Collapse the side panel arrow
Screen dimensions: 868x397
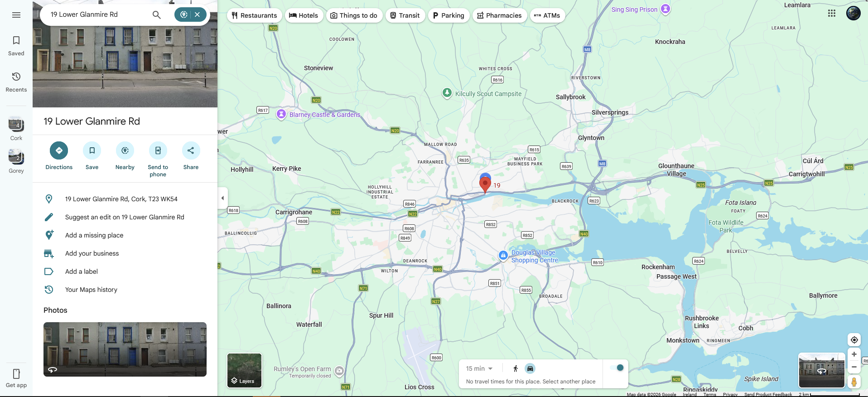coord(222,198)
